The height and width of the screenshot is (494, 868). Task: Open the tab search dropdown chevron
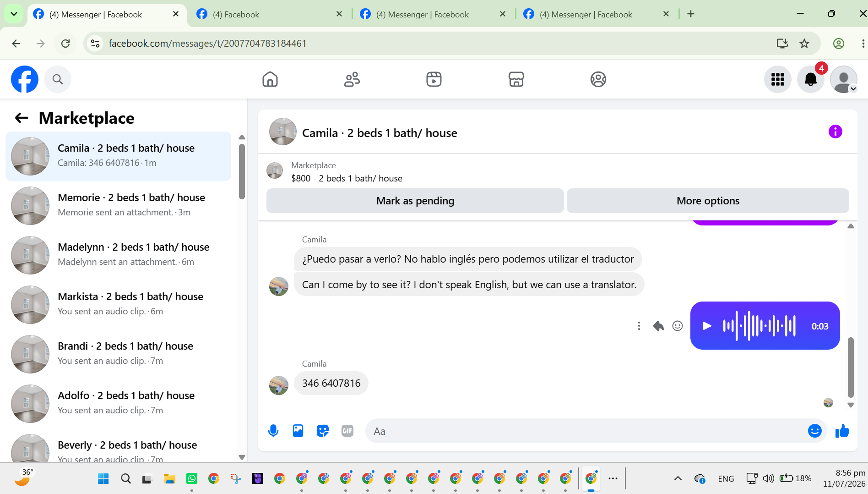coord(14,14)
